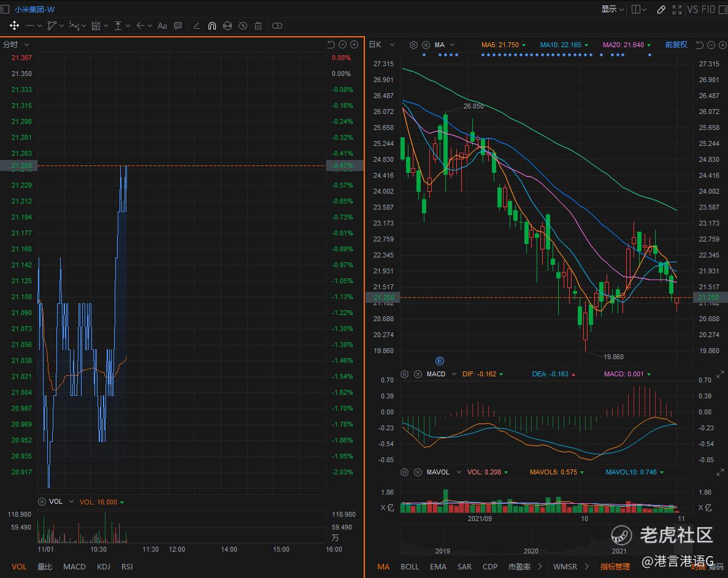Pick the text annotation tool (Aa)

[x=163, y=26]
